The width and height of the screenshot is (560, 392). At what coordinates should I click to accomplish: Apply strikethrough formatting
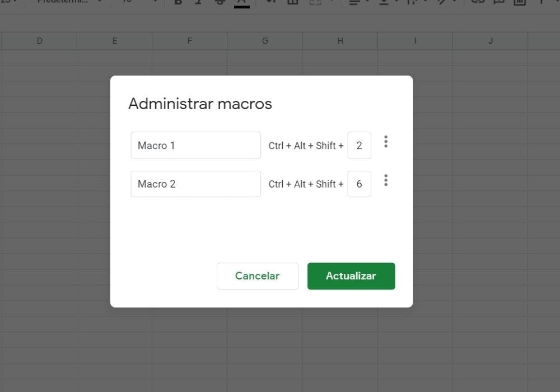(x=219, y=2)
